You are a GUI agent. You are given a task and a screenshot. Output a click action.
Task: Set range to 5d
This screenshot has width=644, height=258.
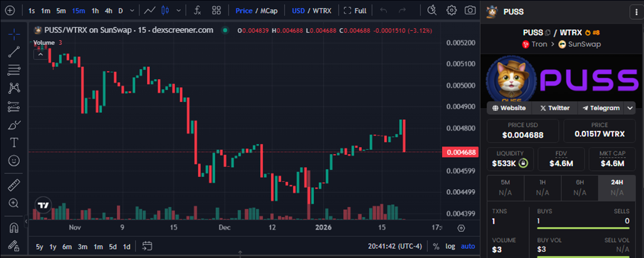pos(113,247)
